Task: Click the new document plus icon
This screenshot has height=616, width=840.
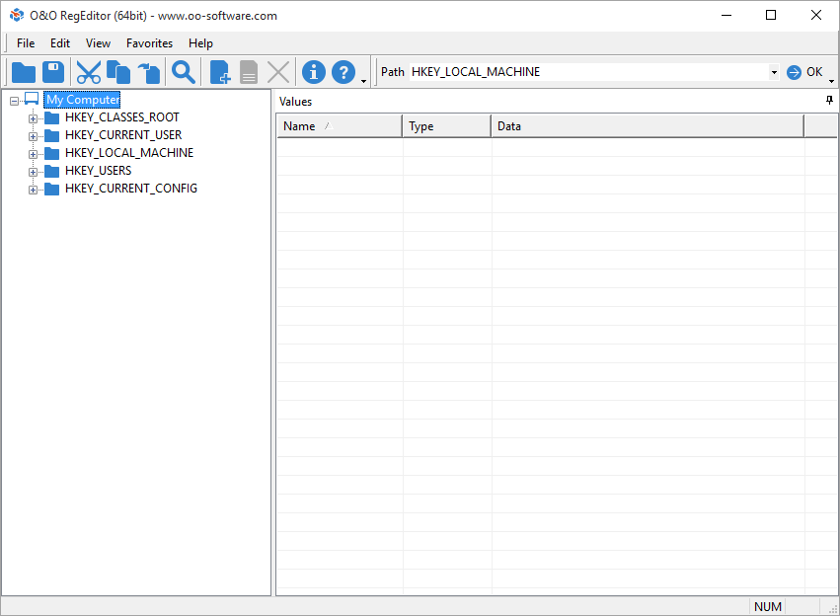Action: 220,72
